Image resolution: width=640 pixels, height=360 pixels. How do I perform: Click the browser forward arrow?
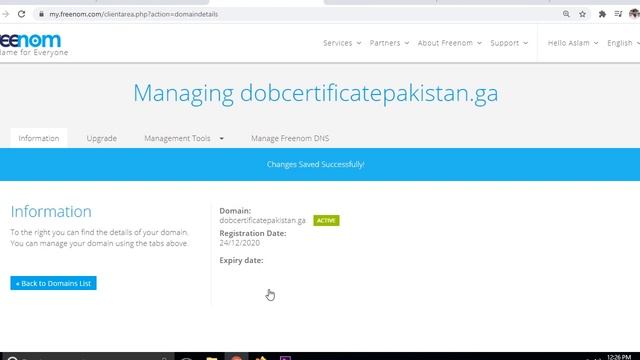[x=5, y=14]
